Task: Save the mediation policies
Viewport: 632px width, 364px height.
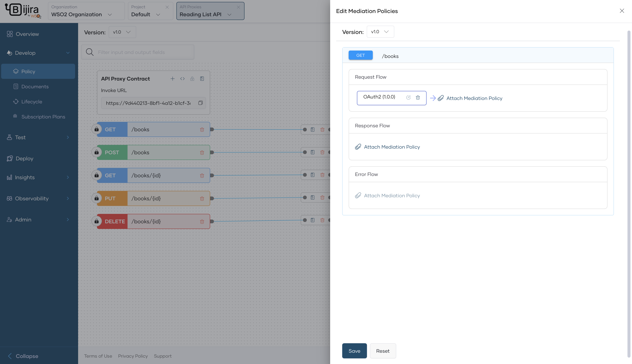Action: click(354, 351)
